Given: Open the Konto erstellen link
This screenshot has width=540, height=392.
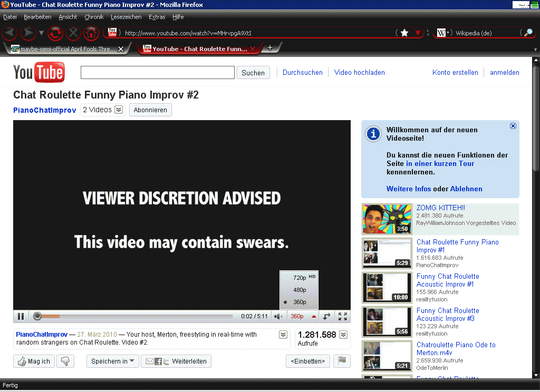Looking at the screenshot, I should [455, 72].
